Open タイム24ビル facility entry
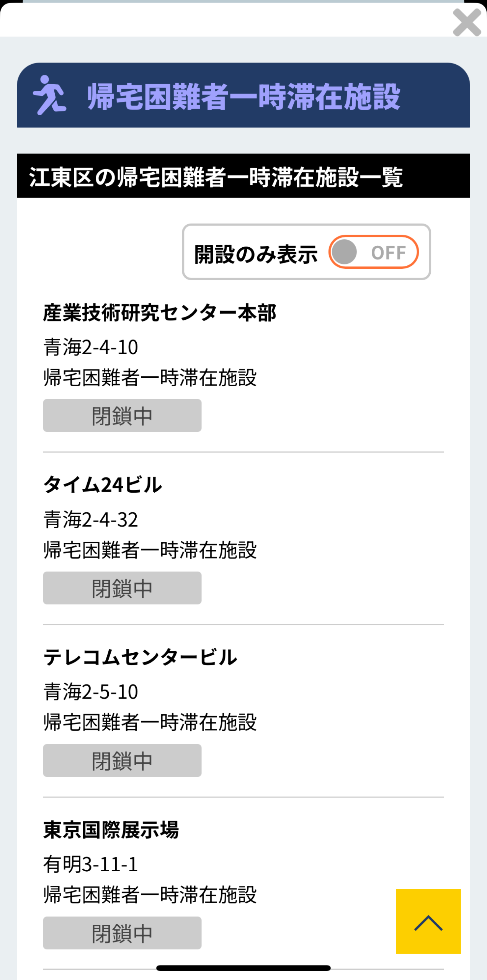The image size is (487, 980). (103, 485)
